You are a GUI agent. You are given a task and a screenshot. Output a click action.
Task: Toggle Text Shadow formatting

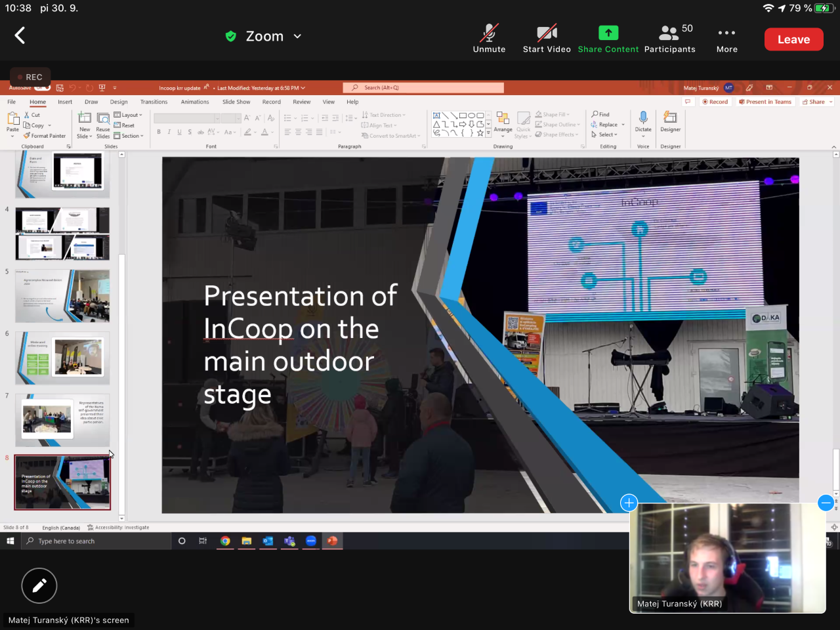tap(190, 132)
